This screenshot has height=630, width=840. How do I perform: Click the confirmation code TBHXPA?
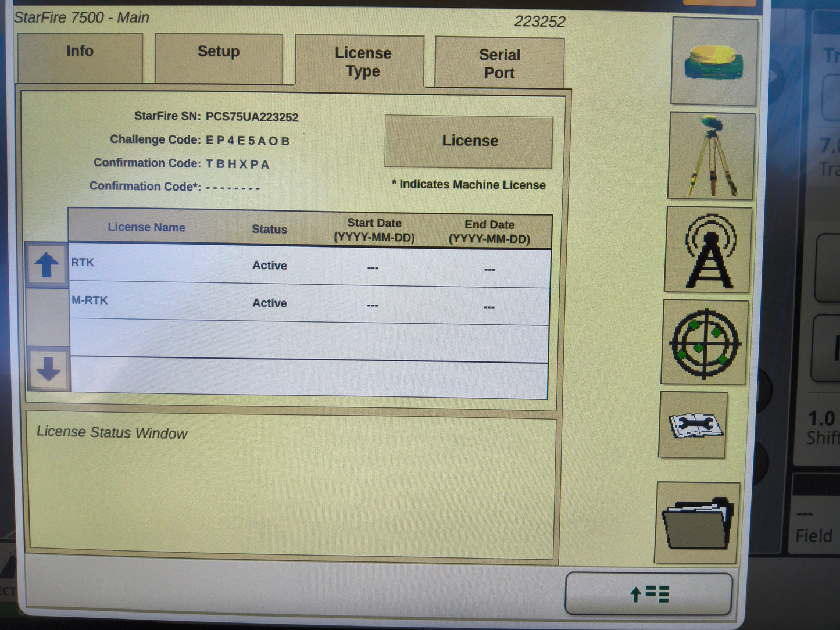(x=237, y=164)
